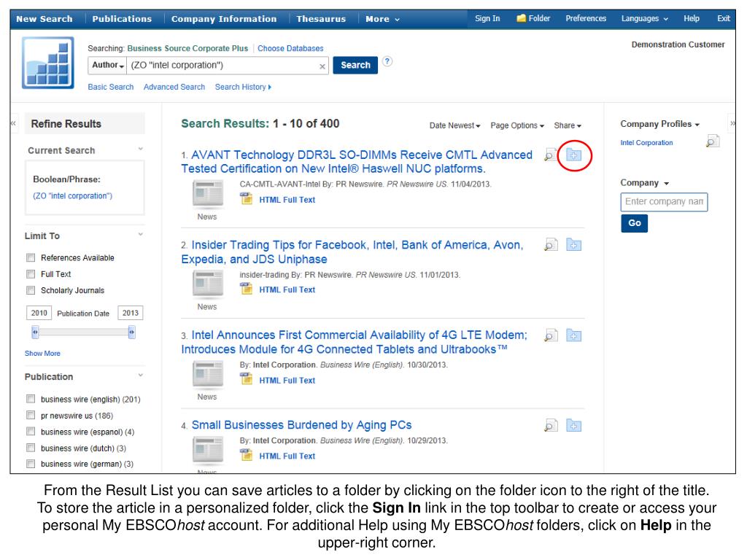Expand the More menu in navigation bar
Screen dimensions: 747x560
coord(382,19)
